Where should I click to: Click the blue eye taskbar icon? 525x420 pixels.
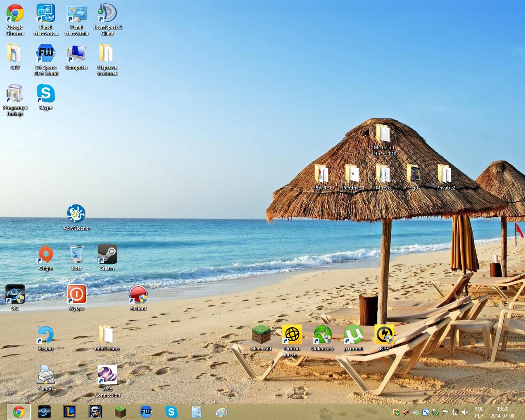[x=44, y=412]
